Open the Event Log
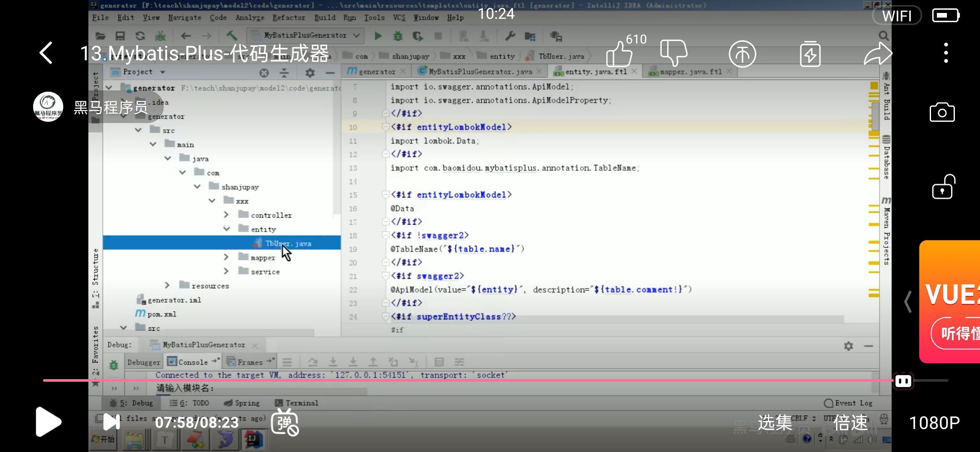 [848, 403]
